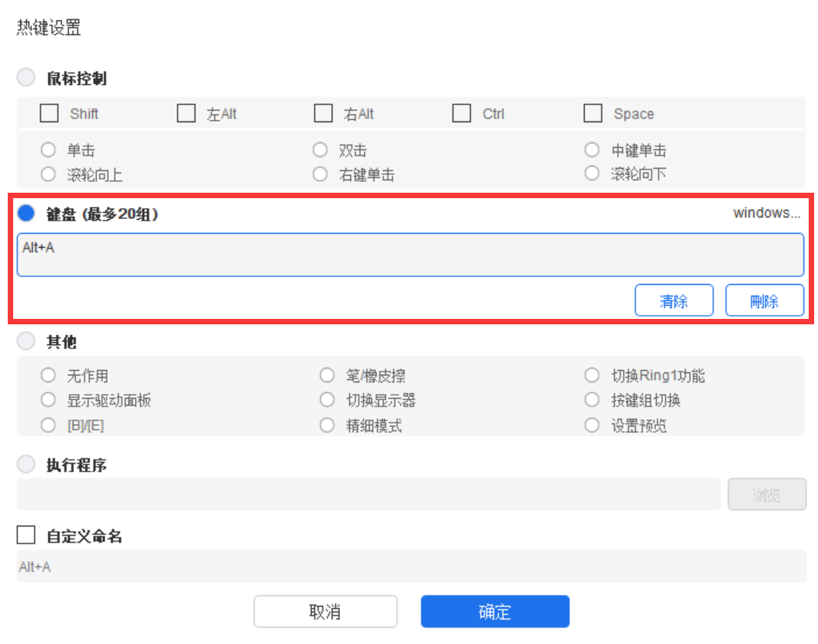Select the 滚轮向下 mouse action
This screenshot has height=644, width=818.
click(x=592, y=173)
